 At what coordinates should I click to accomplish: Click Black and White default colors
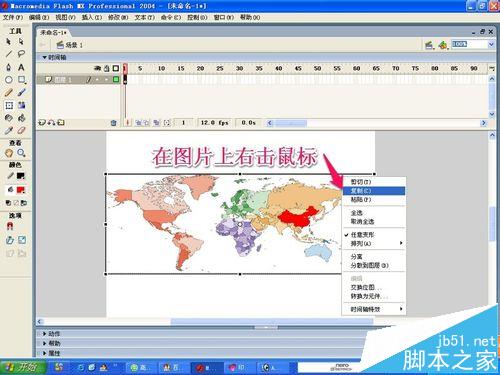click(x=9, y=203)
